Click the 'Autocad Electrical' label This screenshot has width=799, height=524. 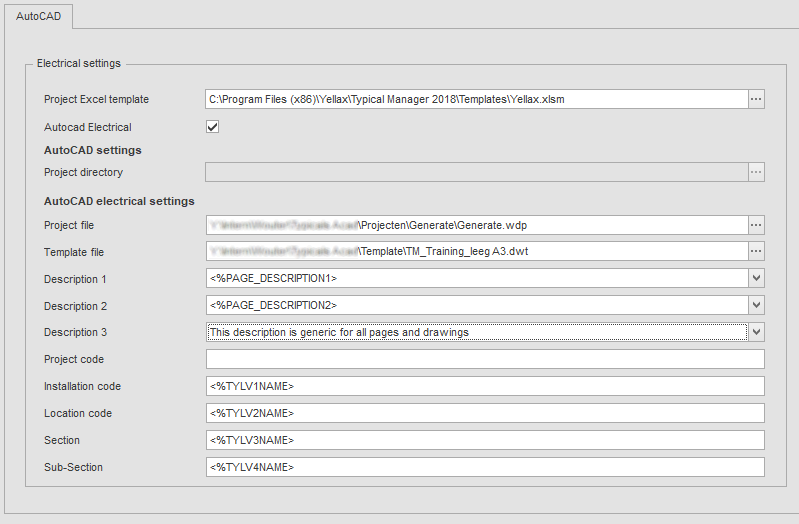pos(88,127)
